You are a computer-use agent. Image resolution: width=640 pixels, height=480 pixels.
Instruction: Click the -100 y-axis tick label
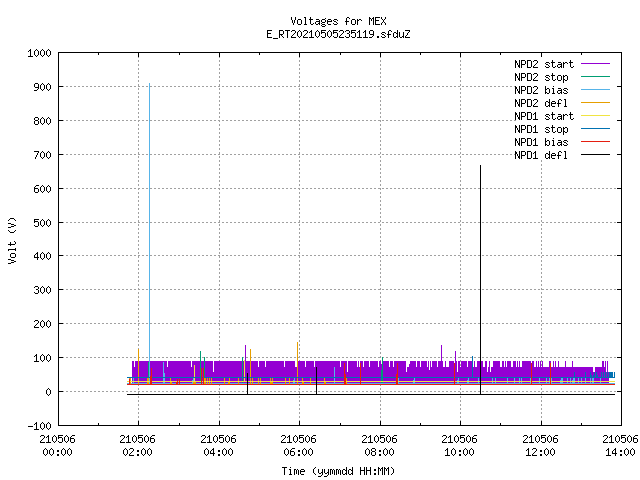39,426
